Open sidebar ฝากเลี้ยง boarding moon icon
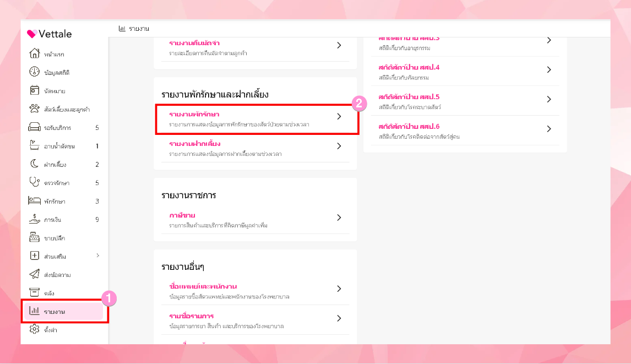 point(35,164)
